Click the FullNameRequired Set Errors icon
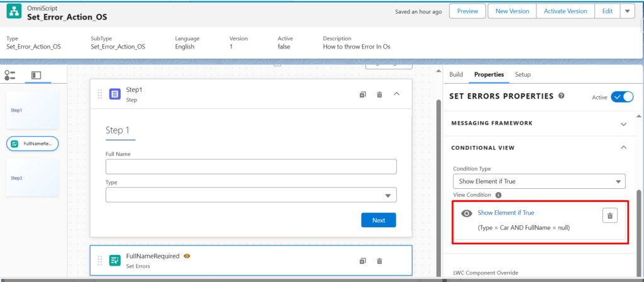The image size is (644, 282). 115,260
